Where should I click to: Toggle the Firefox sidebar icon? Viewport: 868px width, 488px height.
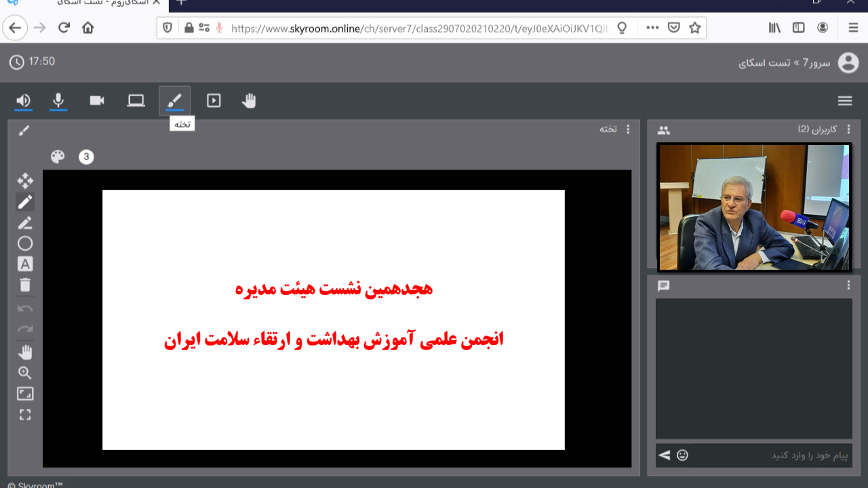(x=799, y=28)
